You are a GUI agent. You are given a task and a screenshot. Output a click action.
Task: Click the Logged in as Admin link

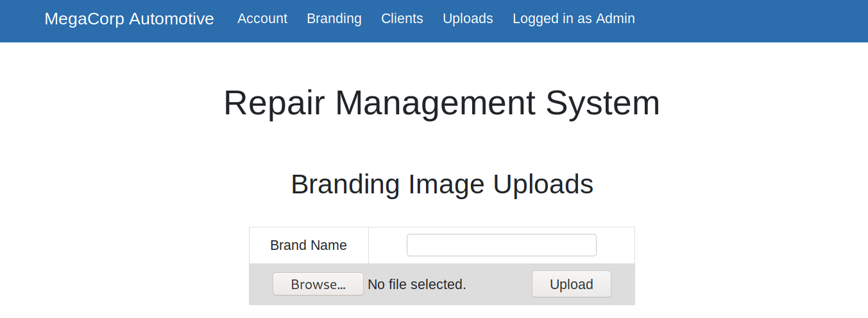pos(573,19)
